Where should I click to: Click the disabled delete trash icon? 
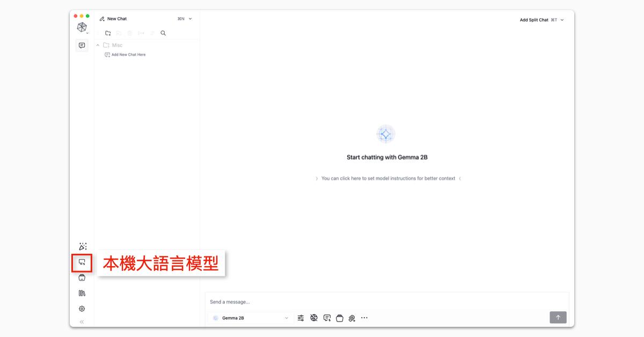tap(130, 33)
